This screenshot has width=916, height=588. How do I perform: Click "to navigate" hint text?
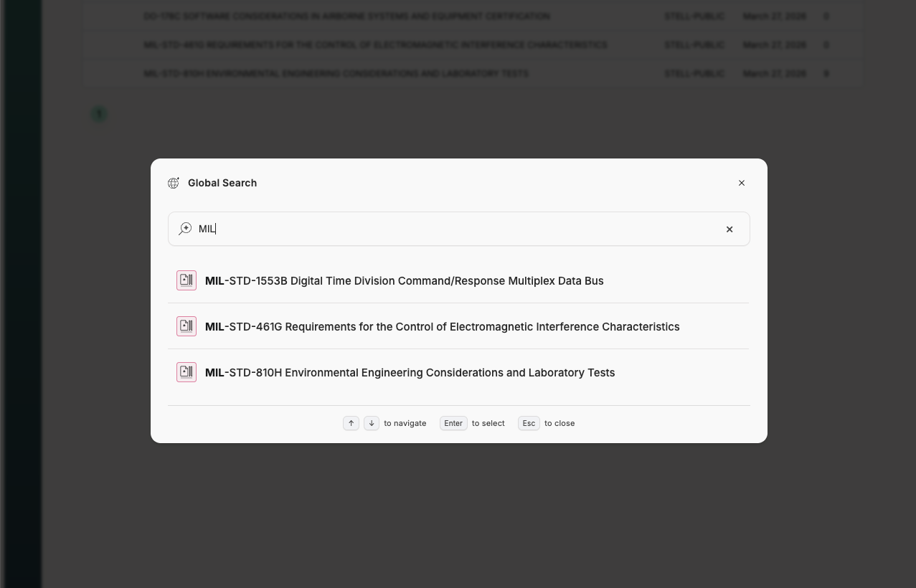point(405,423)
